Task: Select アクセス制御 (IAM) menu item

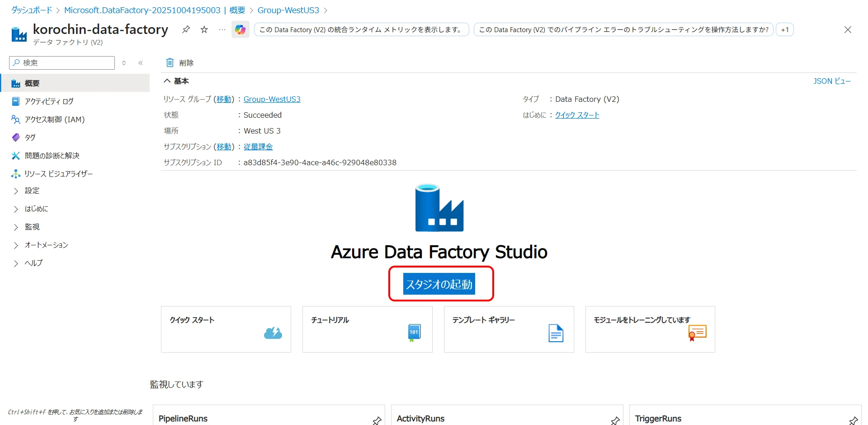Action: 54,119
